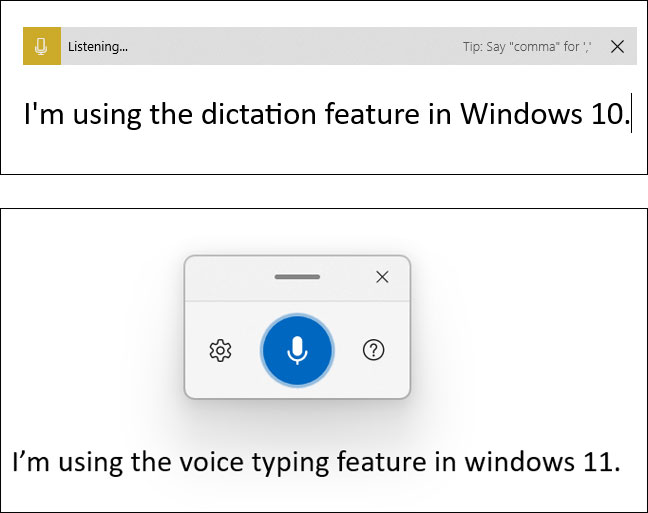Screen dimensions: 648x513
Task: Click the sentence about Windows 10 dictation feature
Action: 327,113
